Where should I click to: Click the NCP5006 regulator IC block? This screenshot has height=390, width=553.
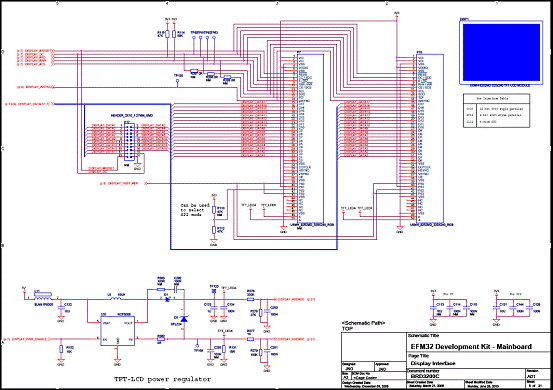pyautogui.click(x=117, y=331)
